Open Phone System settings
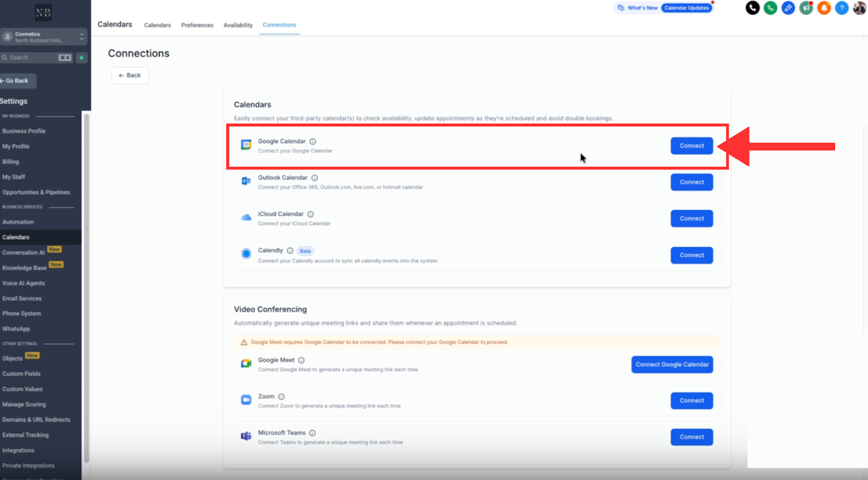The width and height of the screenshot is (868, 480). coord(21,313)
